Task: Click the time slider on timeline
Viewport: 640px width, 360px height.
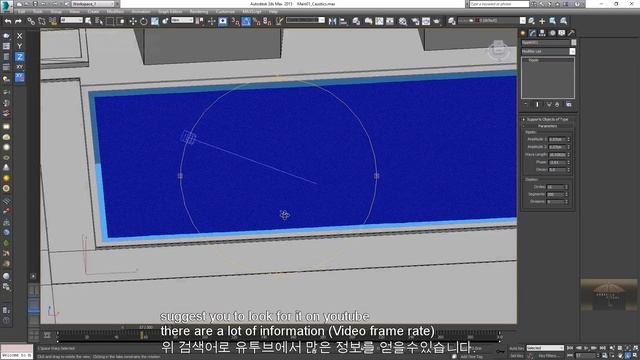Action: pyautogui.click(x=142, y=336)
